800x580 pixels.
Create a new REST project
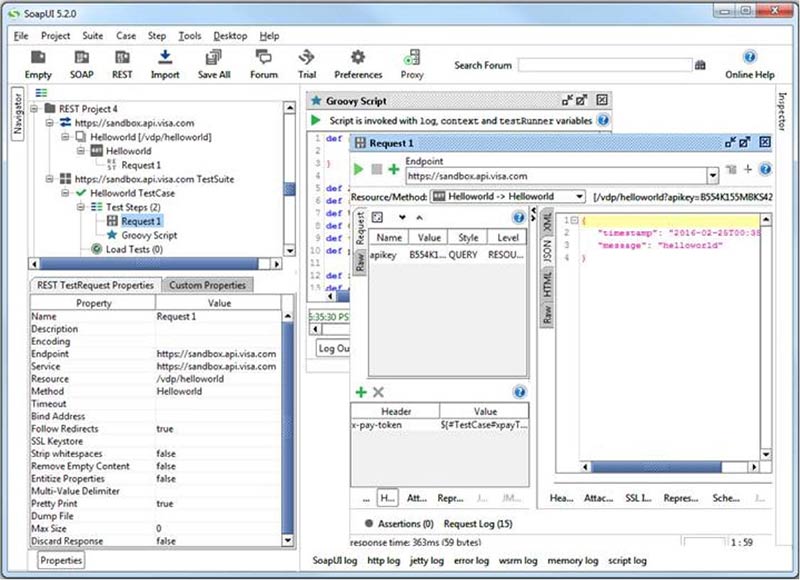122,58
